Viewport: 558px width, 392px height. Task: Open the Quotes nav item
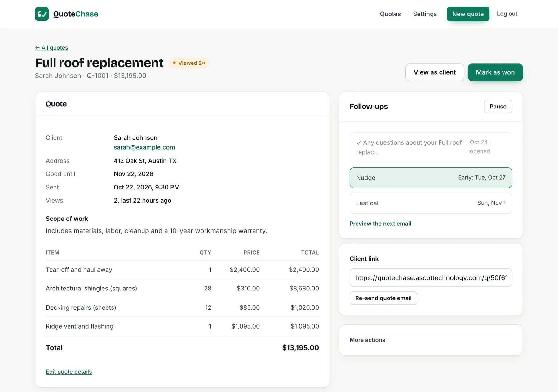pos(390,14)
